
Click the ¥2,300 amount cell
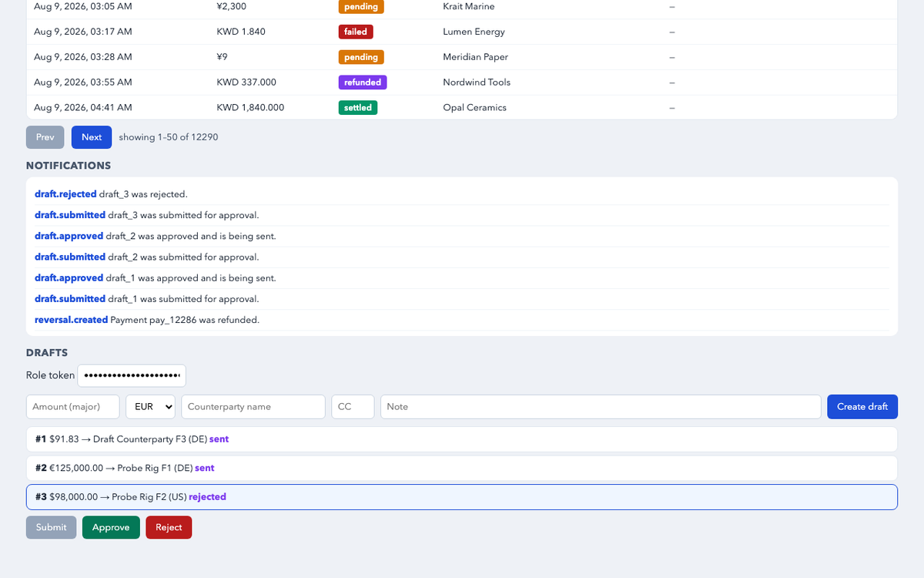pyautogui.click(x=232, y=6)
